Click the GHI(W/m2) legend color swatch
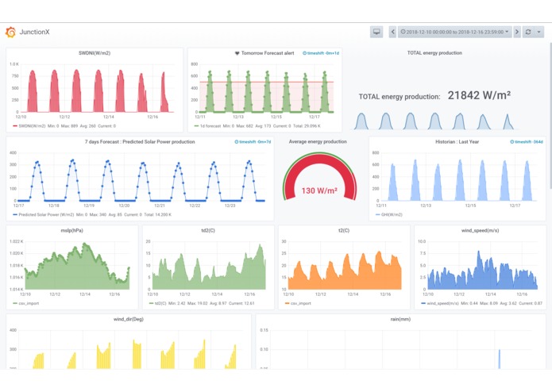 coord(378,215)
